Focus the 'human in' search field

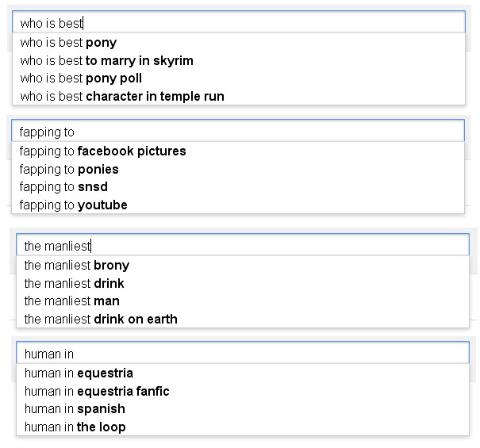click(242, 354)
